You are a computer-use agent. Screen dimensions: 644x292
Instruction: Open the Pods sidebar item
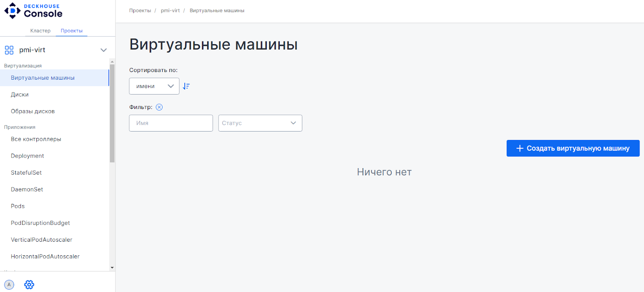tap(18, 206)
